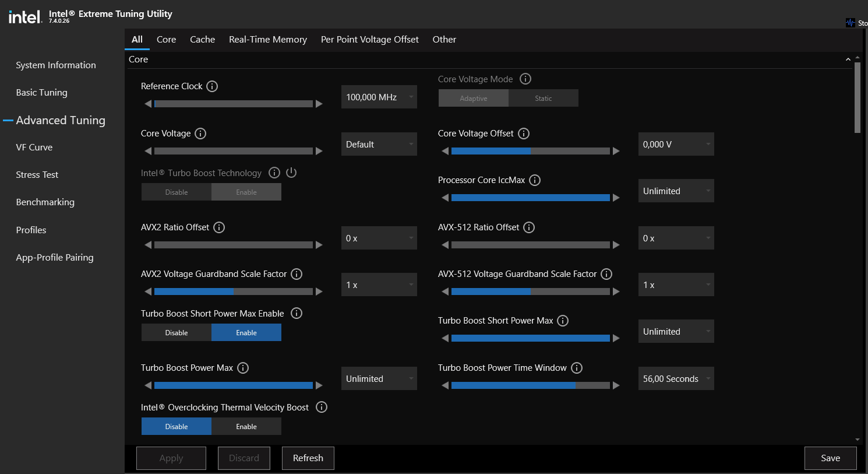Disable Intel Turbo Boost Technology
This screenshot has height=474, width=868.
[x=177, y=192]
